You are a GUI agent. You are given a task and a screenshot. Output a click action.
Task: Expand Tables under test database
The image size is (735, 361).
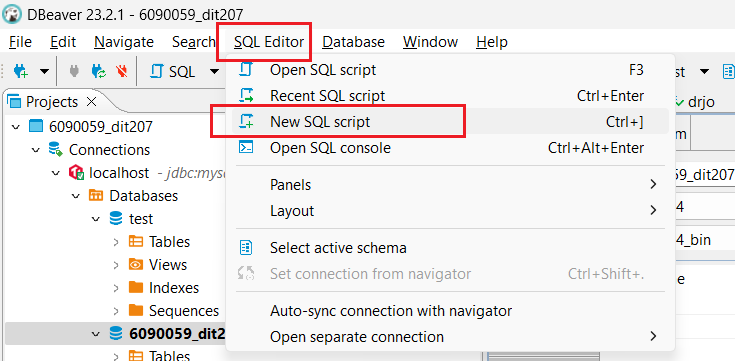[x=116, y=241]
